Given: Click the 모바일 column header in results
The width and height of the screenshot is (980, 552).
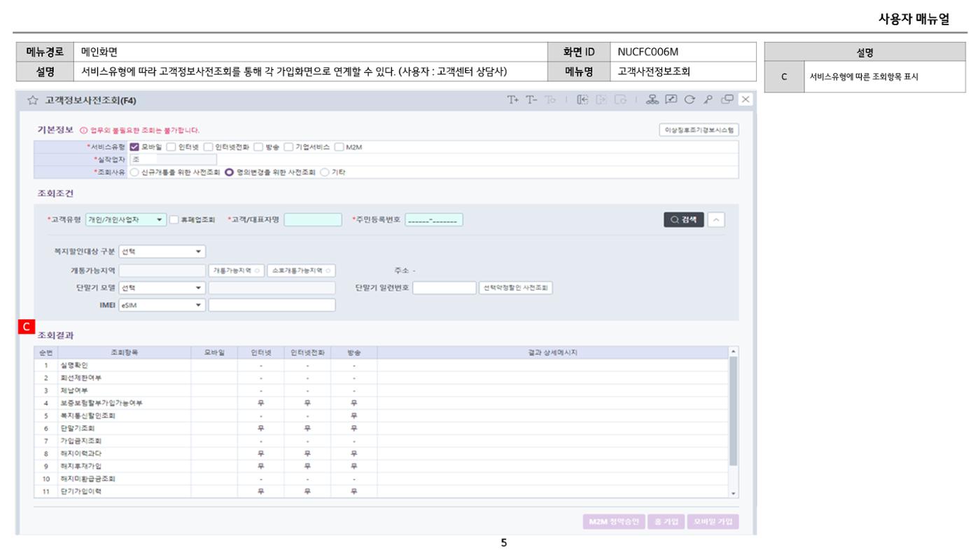Looking at the screenshot, I should [x=214, y=352].
